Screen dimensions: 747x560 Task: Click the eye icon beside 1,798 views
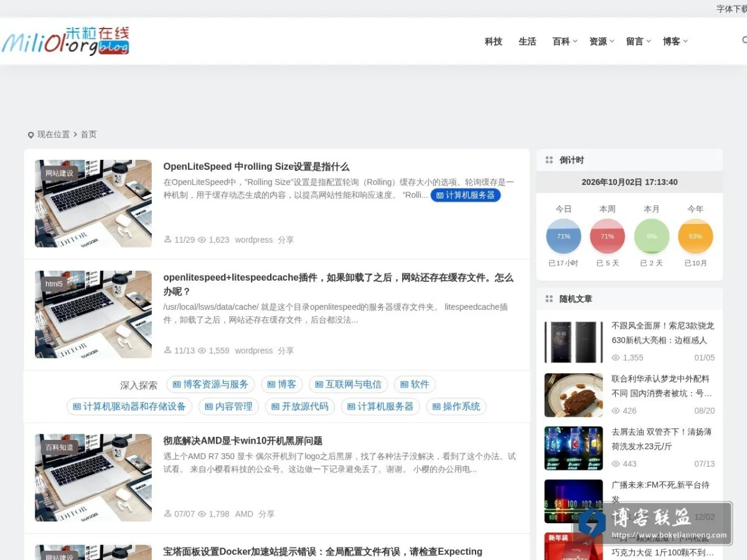(x=202, y=514)
